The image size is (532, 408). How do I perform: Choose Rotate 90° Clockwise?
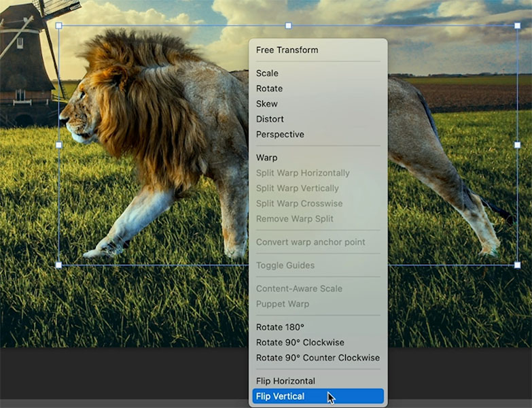[x=318, y=343]
